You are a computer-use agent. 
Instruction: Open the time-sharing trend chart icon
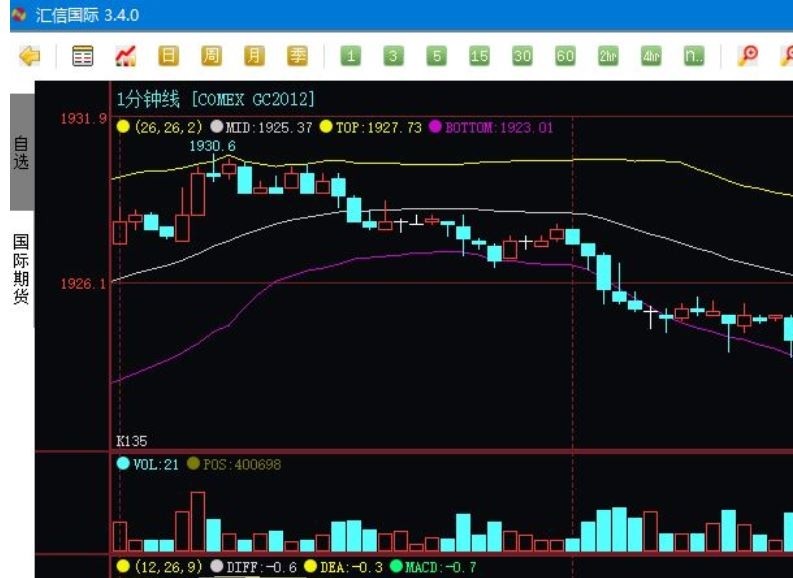[x=125, y=56]
